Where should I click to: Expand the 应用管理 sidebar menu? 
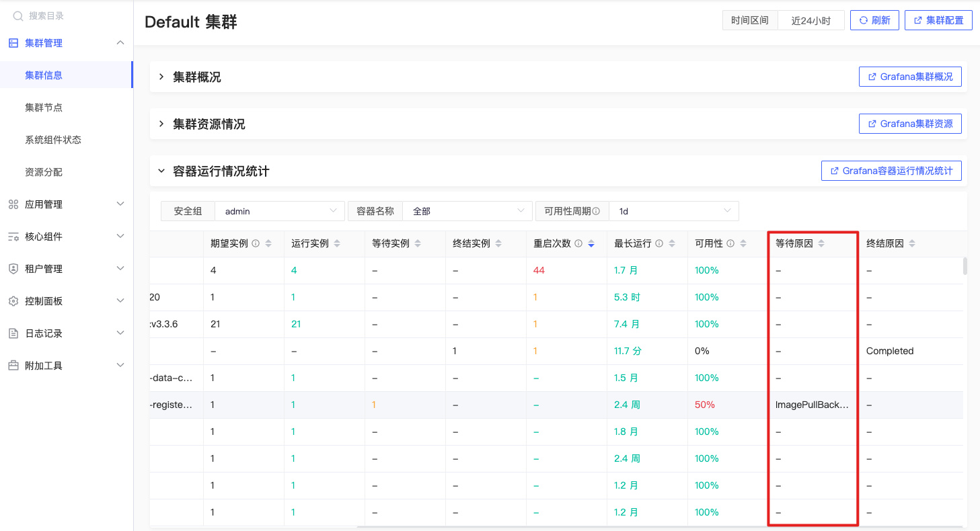pyautogui.click(x=120, y=204)
